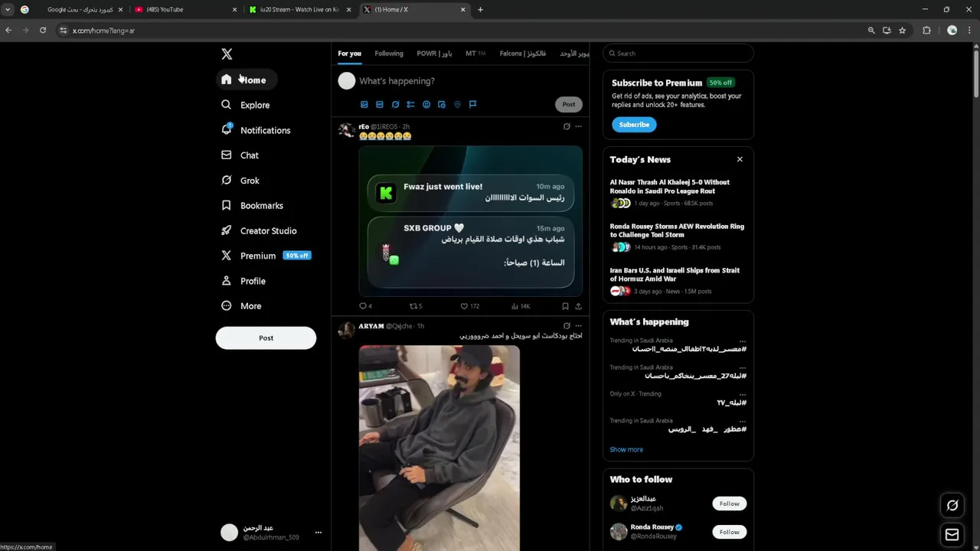Open Premium in the sidebar
Image resolution: width=980 pixels, height=551 pixels.
click(266, 256)
